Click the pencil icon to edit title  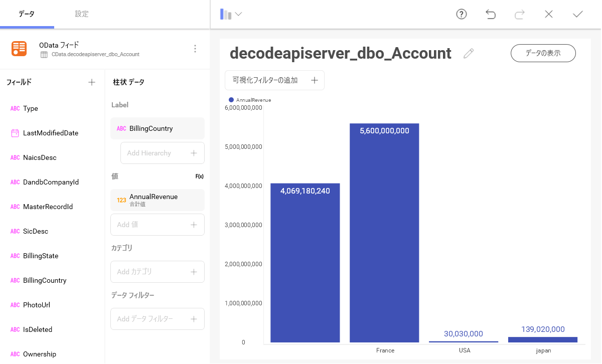[x=469, y=54]
